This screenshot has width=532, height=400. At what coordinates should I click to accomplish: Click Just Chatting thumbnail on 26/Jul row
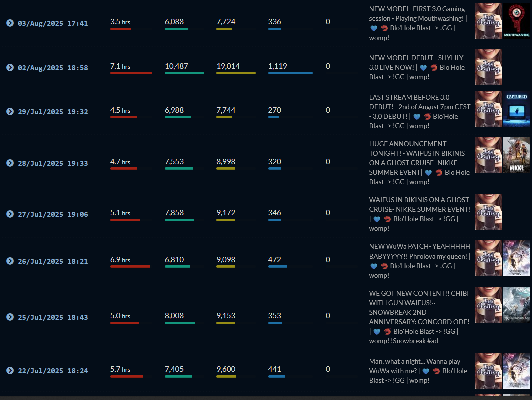[488, 258]
